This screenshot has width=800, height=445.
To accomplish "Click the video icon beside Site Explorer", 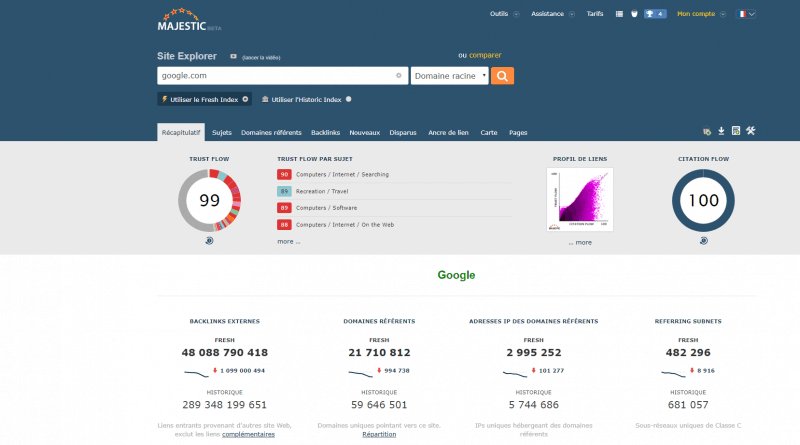I will tap(233, 57).
